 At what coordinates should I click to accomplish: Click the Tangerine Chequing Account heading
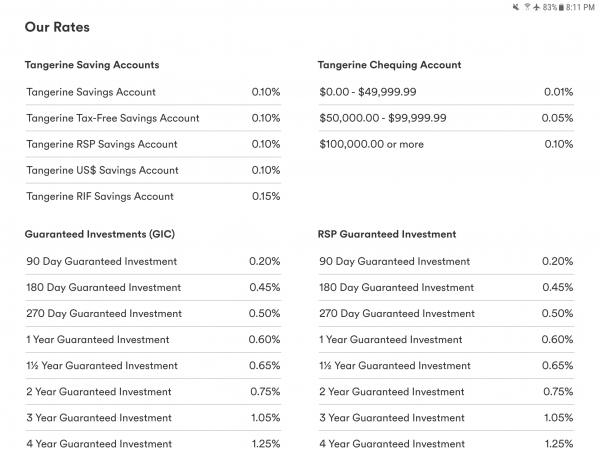pyautogui.click(x=389, y=65)
